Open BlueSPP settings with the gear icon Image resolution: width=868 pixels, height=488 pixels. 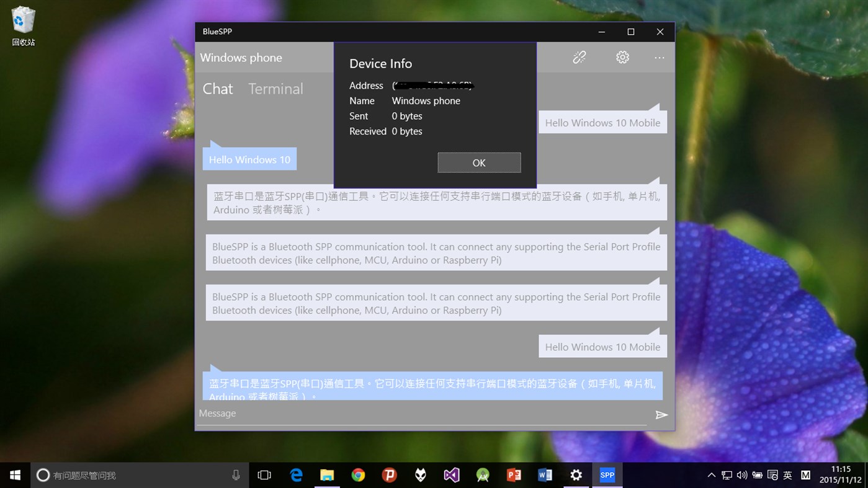pos(622,56)
